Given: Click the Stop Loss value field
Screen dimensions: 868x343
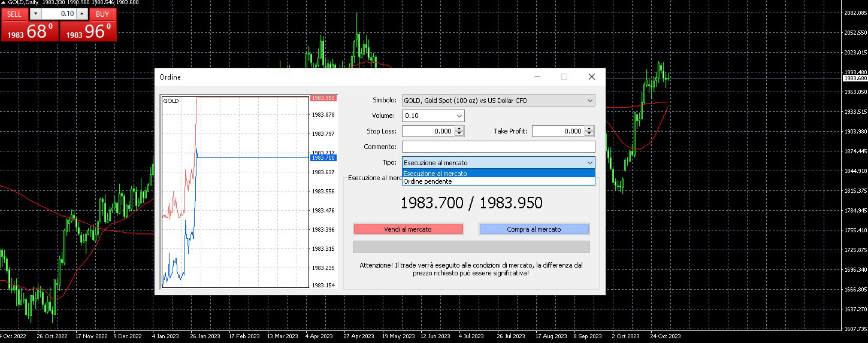Looking at the screenshot, I should [428, 131].
